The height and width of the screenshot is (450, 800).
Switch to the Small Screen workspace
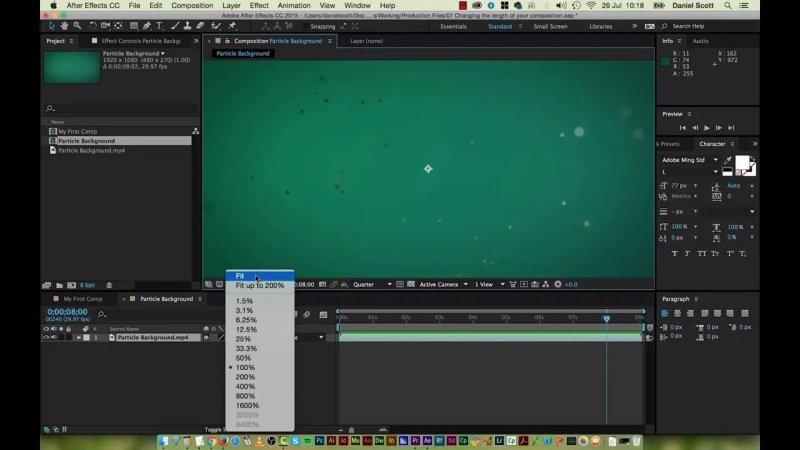[550, 27]
